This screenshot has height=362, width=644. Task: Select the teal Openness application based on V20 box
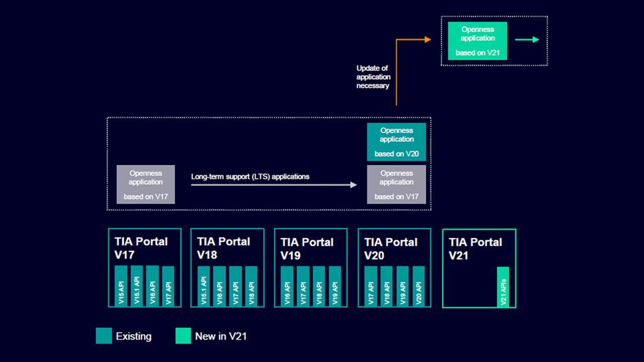coord(396,142)
